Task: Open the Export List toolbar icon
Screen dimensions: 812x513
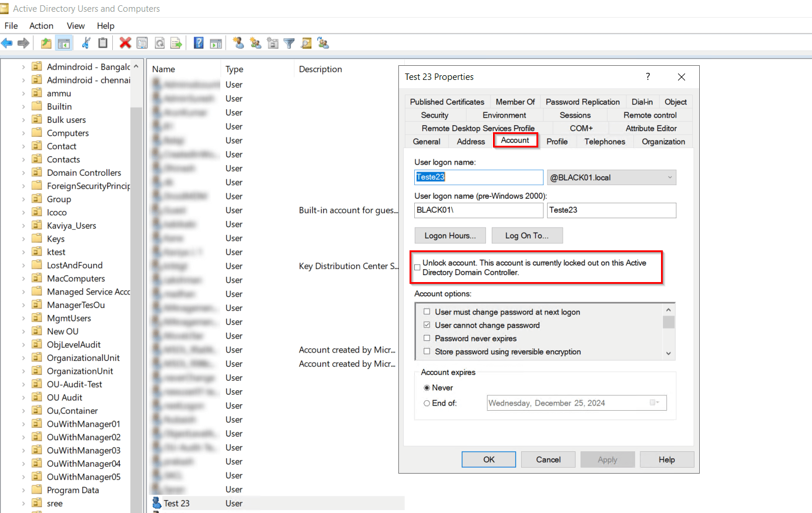Action: (x=175, y=42)
